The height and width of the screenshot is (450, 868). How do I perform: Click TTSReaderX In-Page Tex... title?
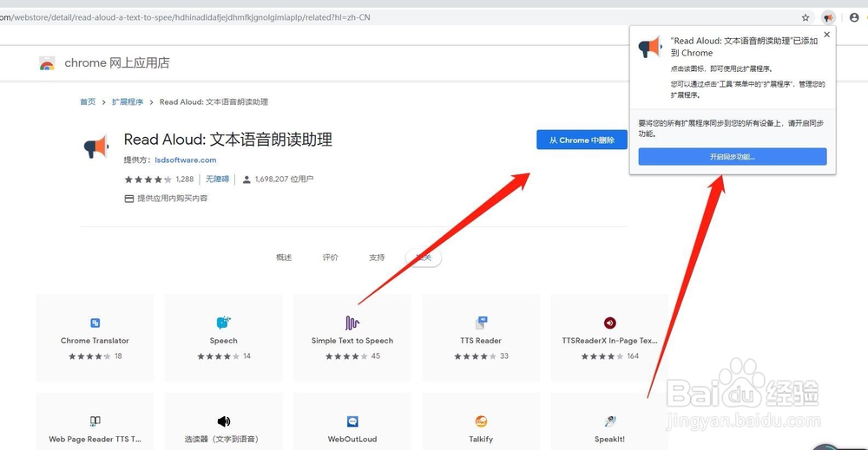pos(609,341)
